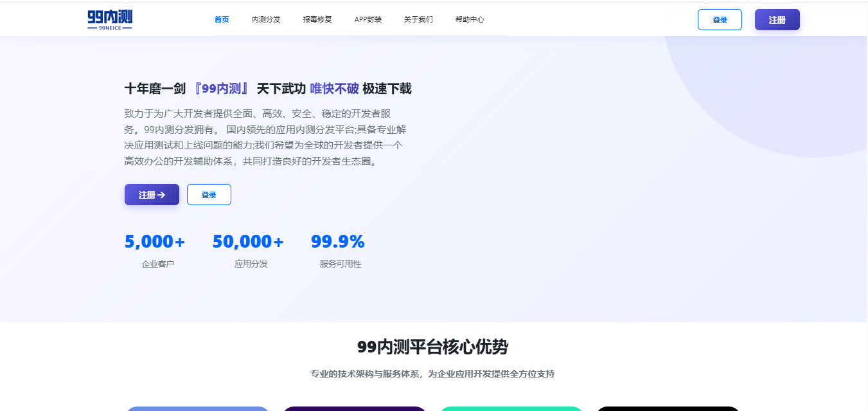
Task: Click the header 注册 button
Action: coord(777,20)
